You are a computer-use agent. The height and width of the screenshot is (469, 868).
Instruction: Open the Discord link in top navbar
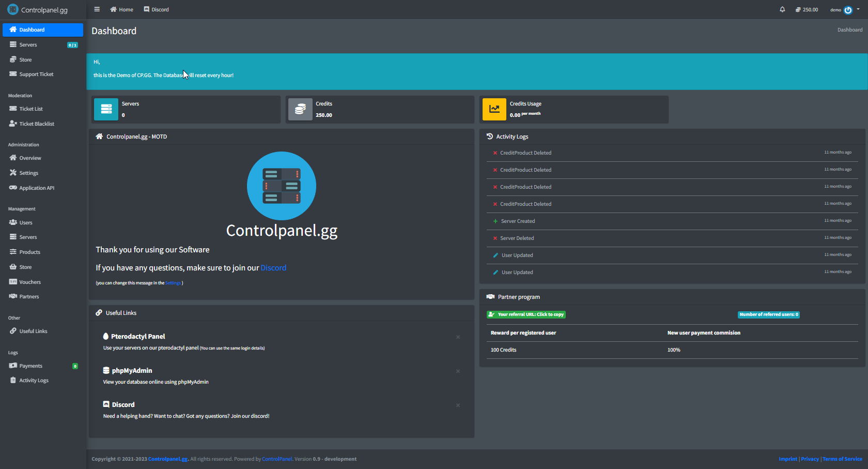coord(156,9)
